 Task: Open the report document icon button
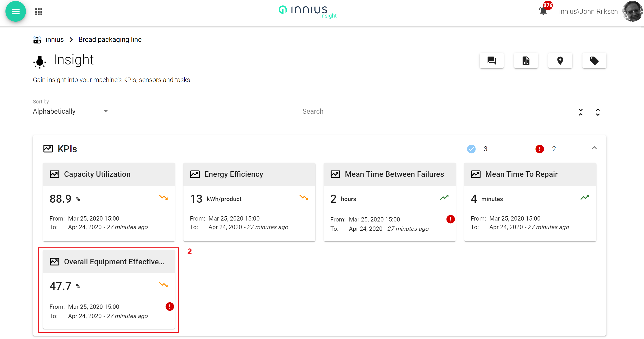(526, 61)
